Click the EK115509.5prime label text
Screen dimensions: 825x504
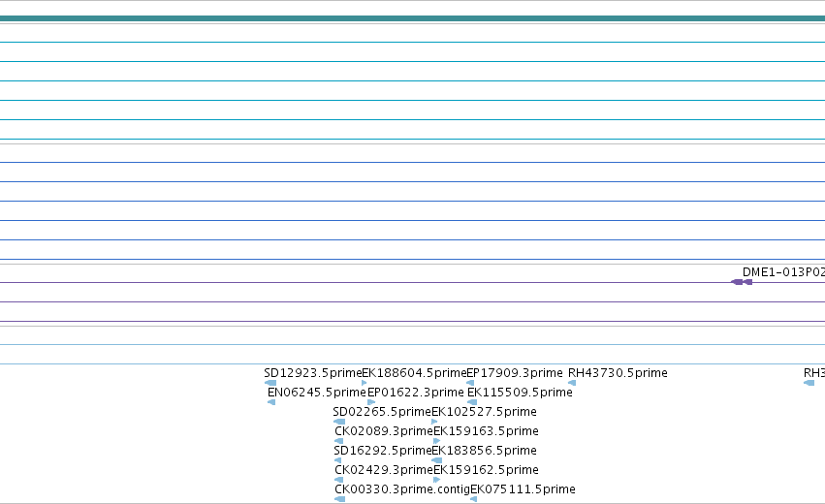click(520, 393)
